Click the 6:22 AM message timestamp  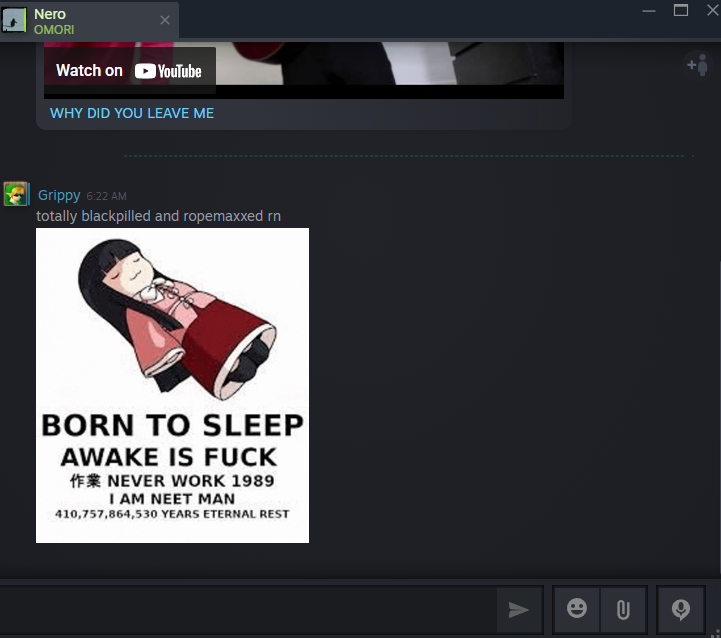click(107, 196)
